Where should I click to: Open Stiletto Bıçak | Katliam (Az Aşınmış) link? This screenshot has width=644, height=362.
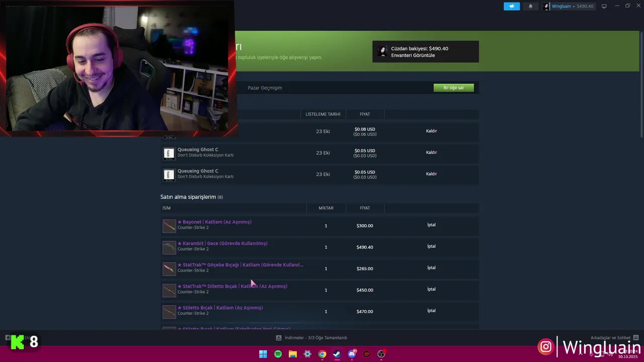point(220,308)
